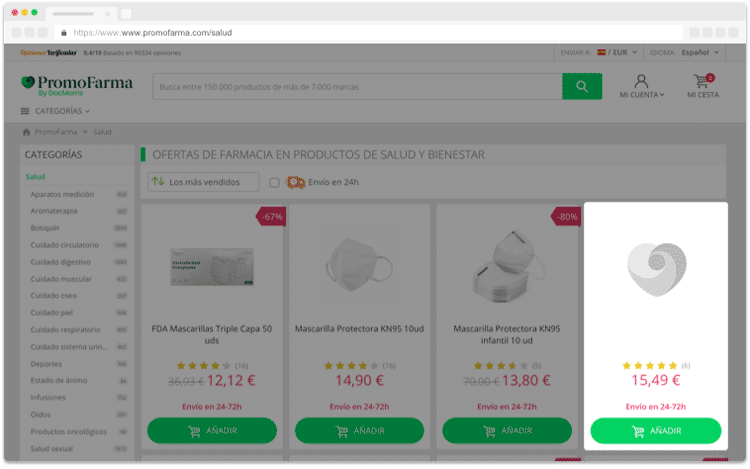Open the EUR shipping country dropdown
This screenshot has width=750, height=469.
pos(617,53)
